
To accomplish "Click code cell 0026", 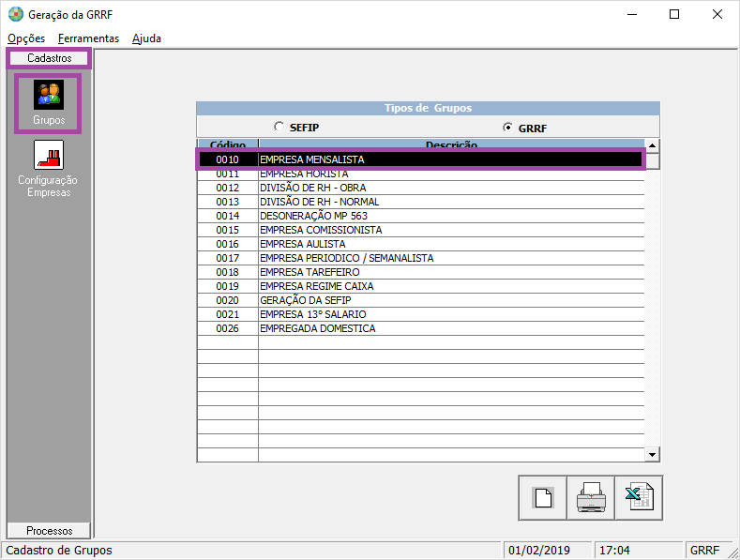I will [x=228, y=328].
